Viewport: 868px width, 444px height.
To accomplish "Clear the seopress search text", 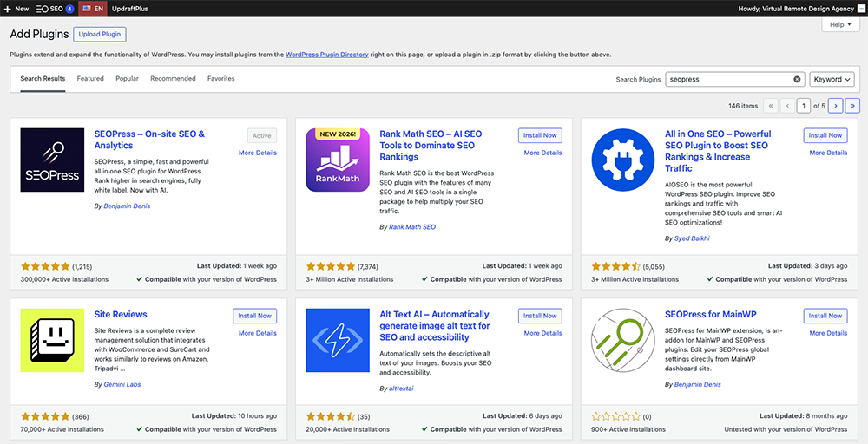I will 797,79.
